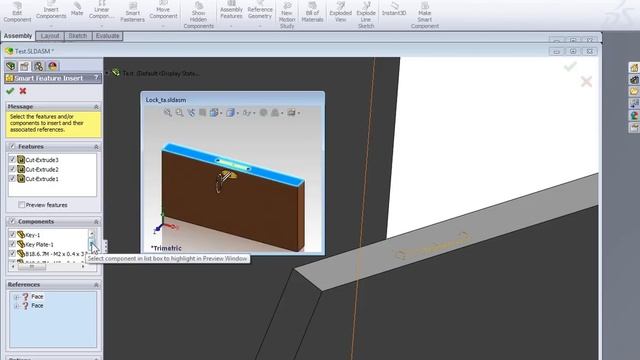Viewport: 640px width, 360px height.
Task: Click green confirmation checkmark in graphics corner
Action: click(x=570, y=66)
